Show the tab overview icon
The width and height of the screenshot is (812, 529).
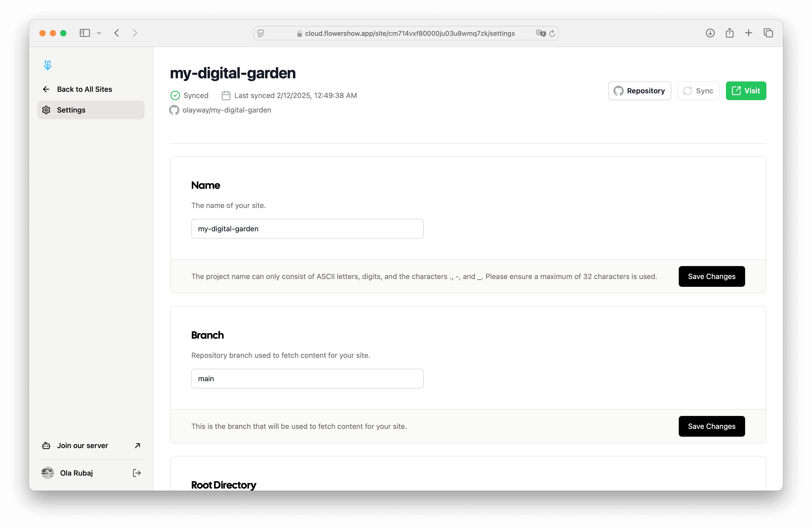pos(768,33)
